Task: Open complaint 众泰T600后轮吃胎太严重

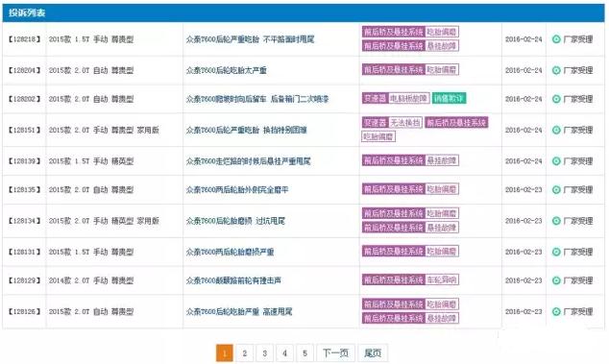Action: click(227, 70)
